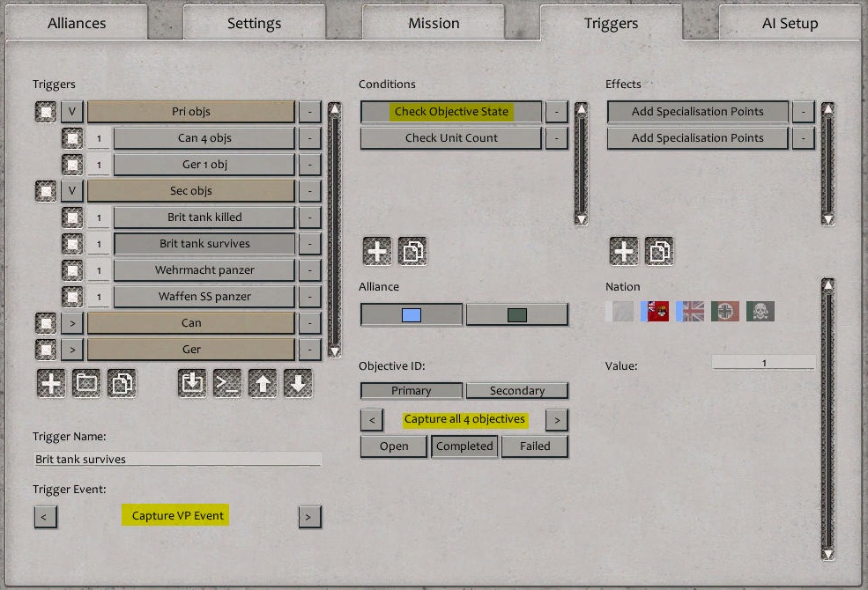Toggle the Failed objective state
Image resolution: width=868 pixels, height=590 pixels.
(x=535, y=446)
